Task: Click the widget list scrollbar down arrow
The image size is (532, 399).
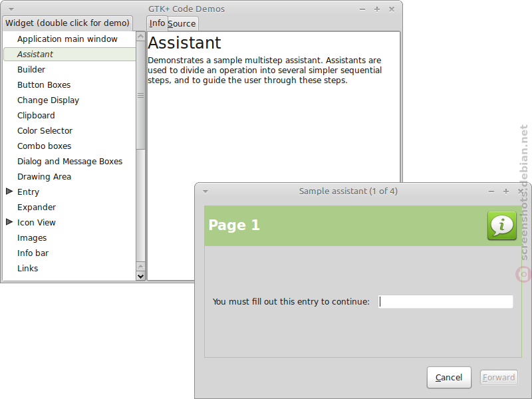Action: pos(140,276)
